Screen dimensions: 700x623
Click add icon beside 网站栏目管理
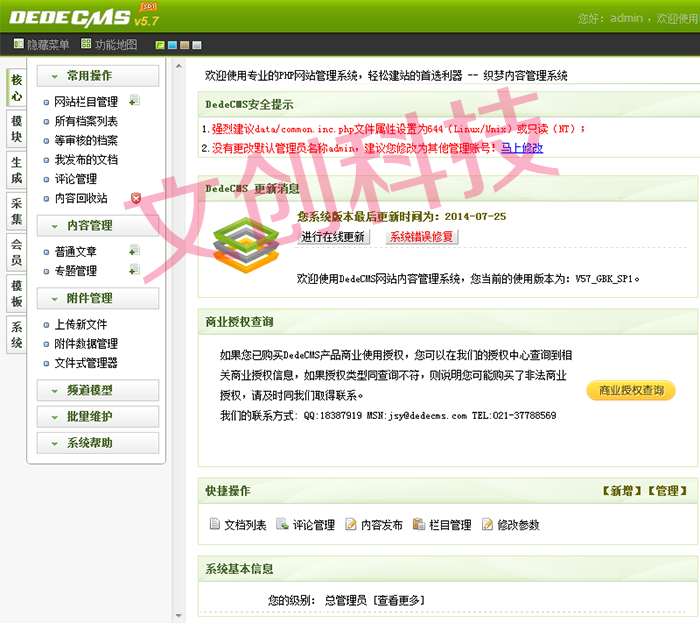click(x=134, y=101)
